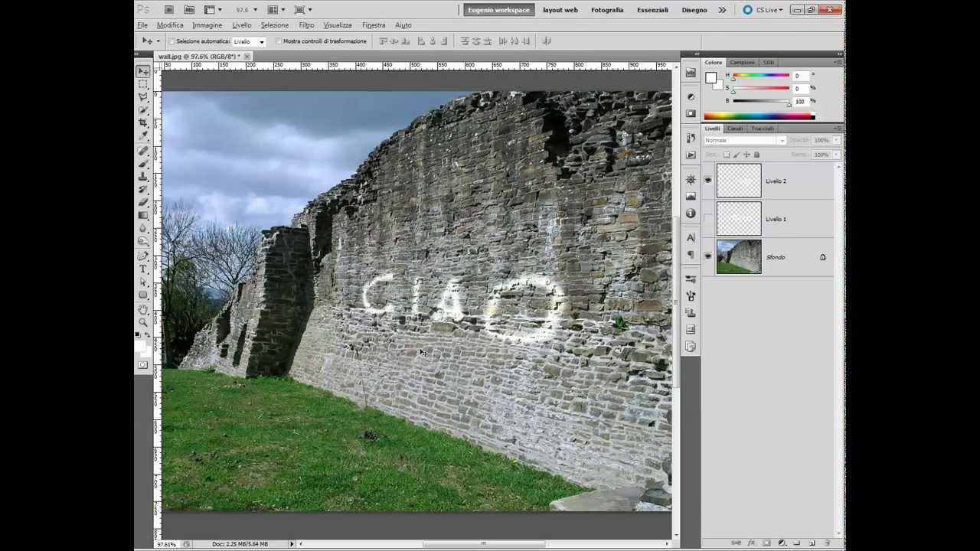Toggle lock position in Livelli panel
This screenshot has height=551, width=980.
[x=746, y=155]
